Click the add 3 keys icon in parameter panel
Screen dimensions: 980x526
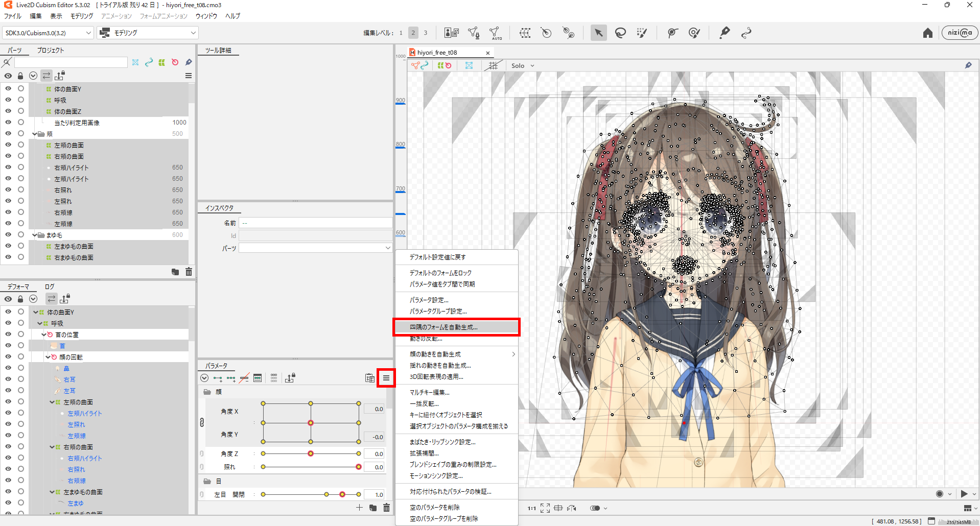coord(231,378)
